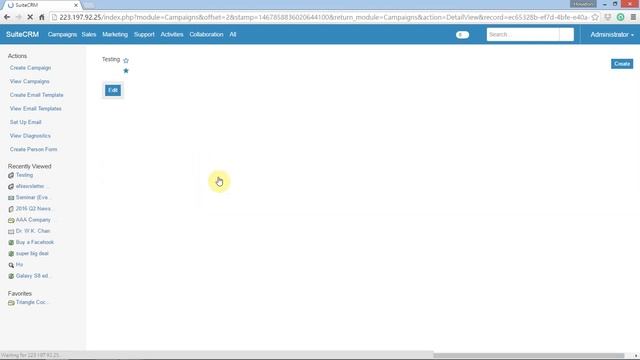This screenshot has width=640, height=360.
Task: Click Set Up Email link
Action: click(26, 122)
